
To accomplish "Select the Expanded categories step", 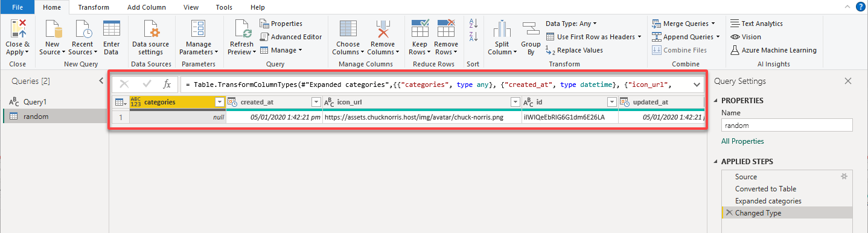I will coord(787,201).
